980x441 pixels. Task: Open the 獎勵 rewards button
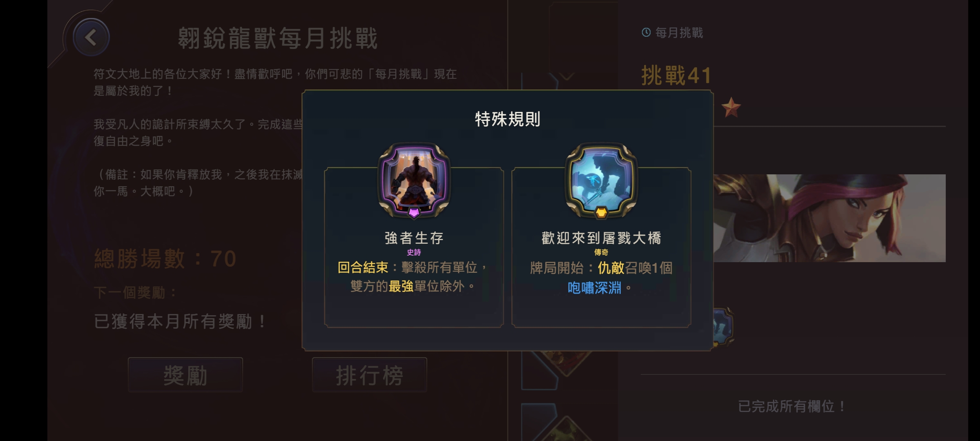pyautogui.click(x=185, y=375)
